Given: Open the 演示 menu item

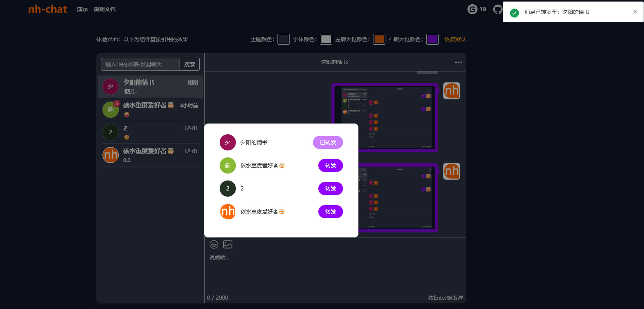Looking at the screenshot, I should click(x=82, y=9).
